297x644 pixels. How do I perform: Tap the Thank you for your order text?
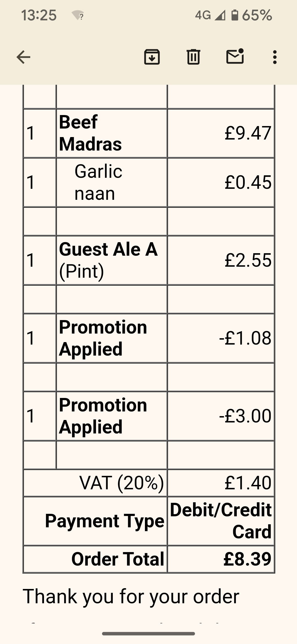131,596
